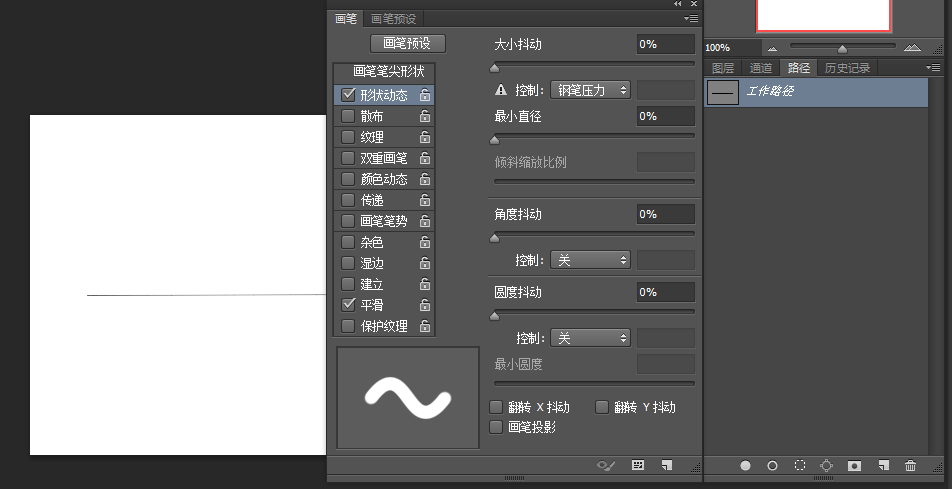Viewport: 952px width, 489px height.
Task: Lock icon beside 形状动态
Action: pyautogui.click(x=425, y=95)
